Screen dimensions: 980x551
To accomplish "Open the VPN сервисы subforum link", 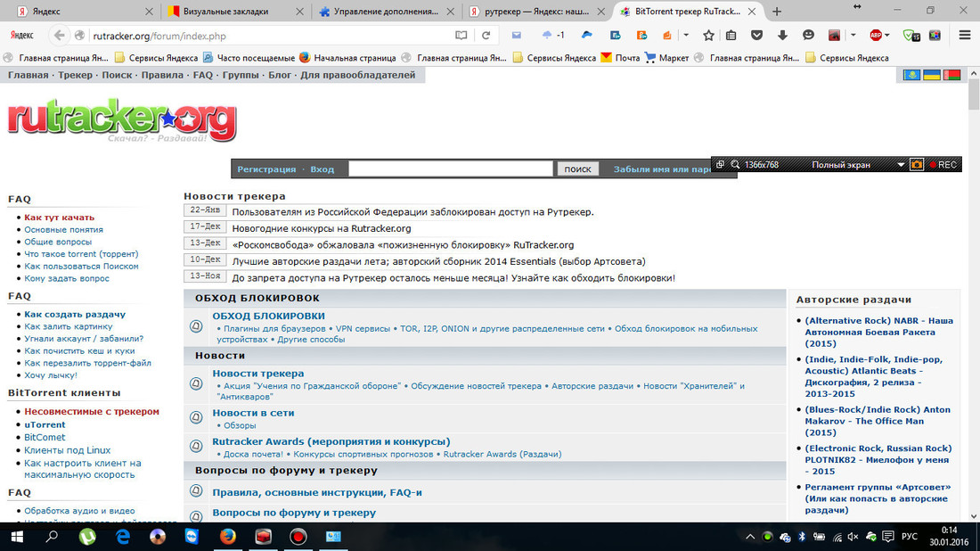I will click(363, 328).
